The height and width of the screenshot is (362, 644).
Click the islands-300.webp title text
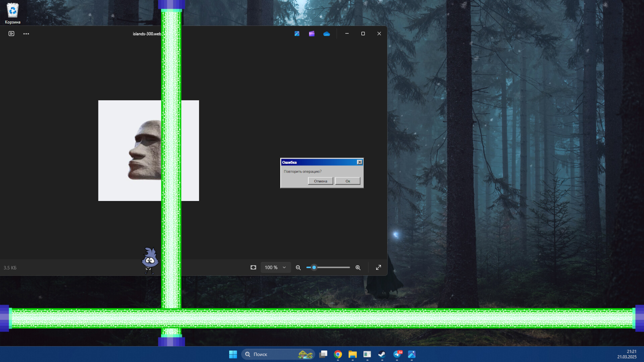(x=147, y=34)
